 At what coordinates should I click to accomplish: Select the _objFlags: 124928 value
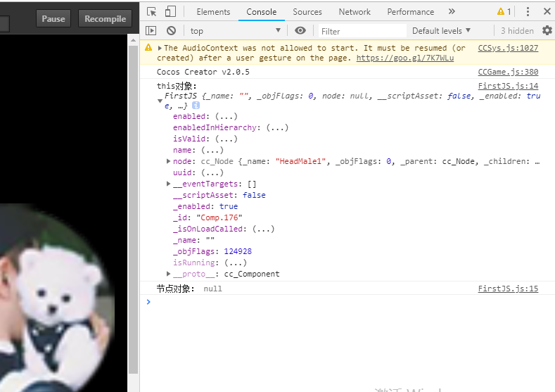pyautogui.click(x=238, y=251)
